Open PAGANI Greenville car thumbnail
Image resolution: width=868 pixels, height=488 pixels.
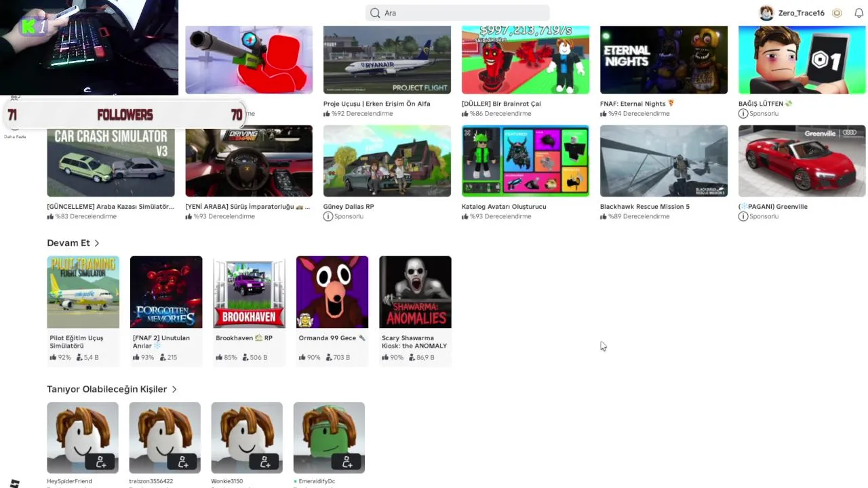point(802,161)
